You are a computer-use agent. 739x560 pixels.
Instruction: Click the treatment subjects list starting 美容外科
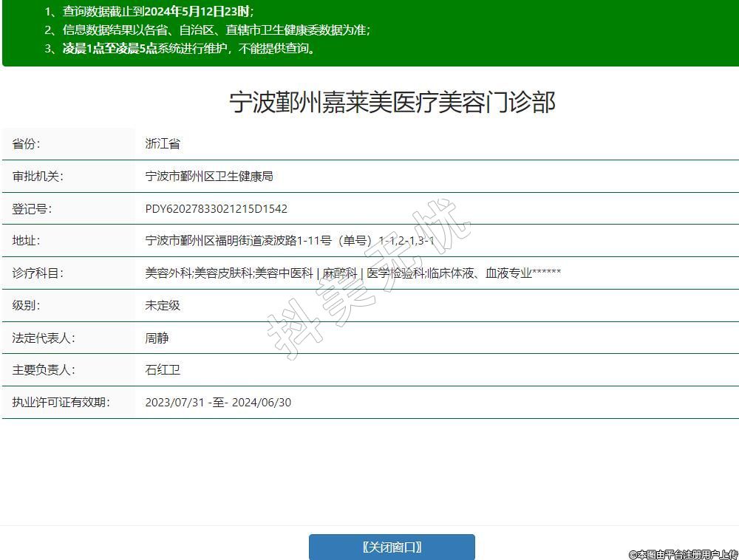point(353,273)
